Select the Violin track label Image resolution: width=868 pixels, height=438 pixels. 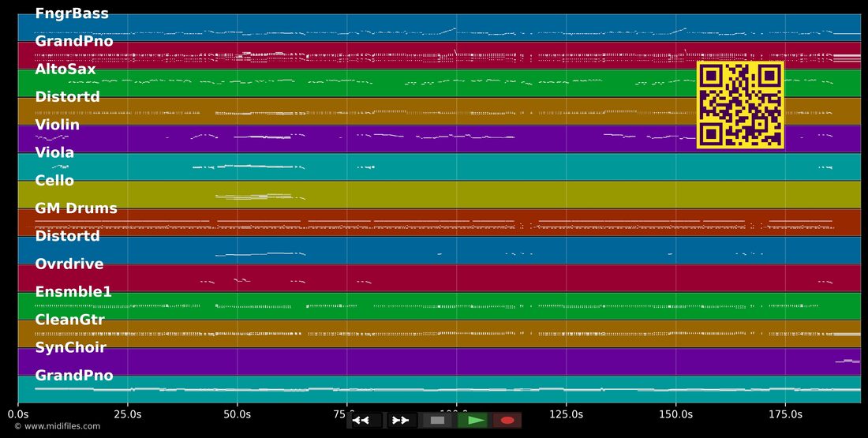click(57, 125)
